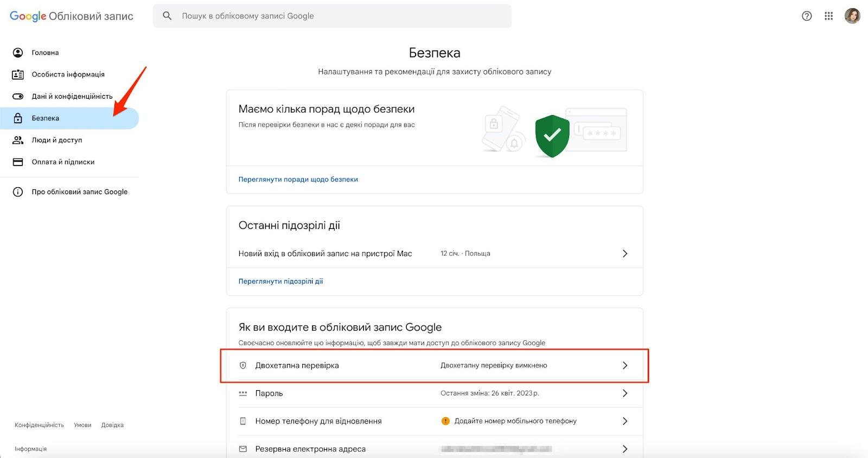Image resolution: width=868 pixels, height=458 pixels.
Task: Open the Конфіденційність footer link
Action: (x=39, y=425)
